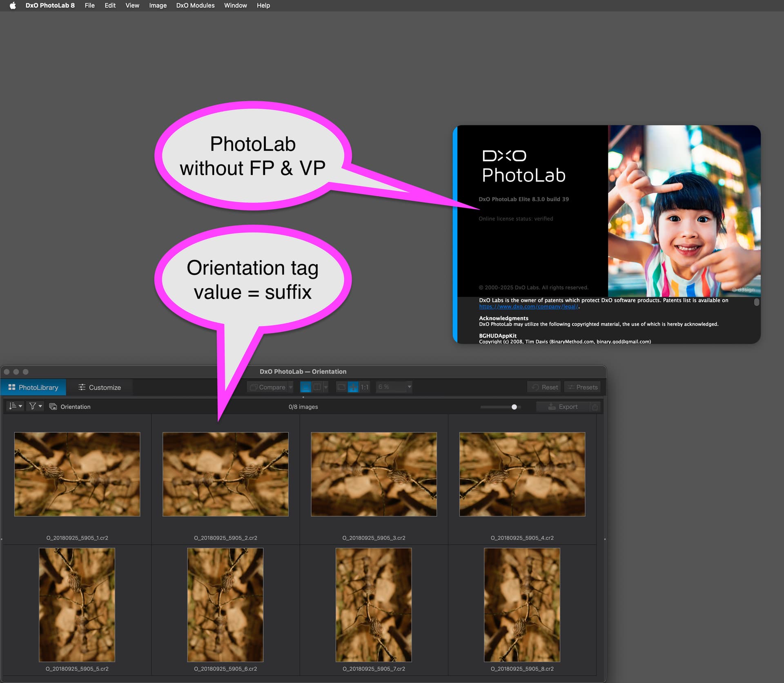Click the 6 % zoom field
Screen dimensions: 784x683
[x=391, y=387]
